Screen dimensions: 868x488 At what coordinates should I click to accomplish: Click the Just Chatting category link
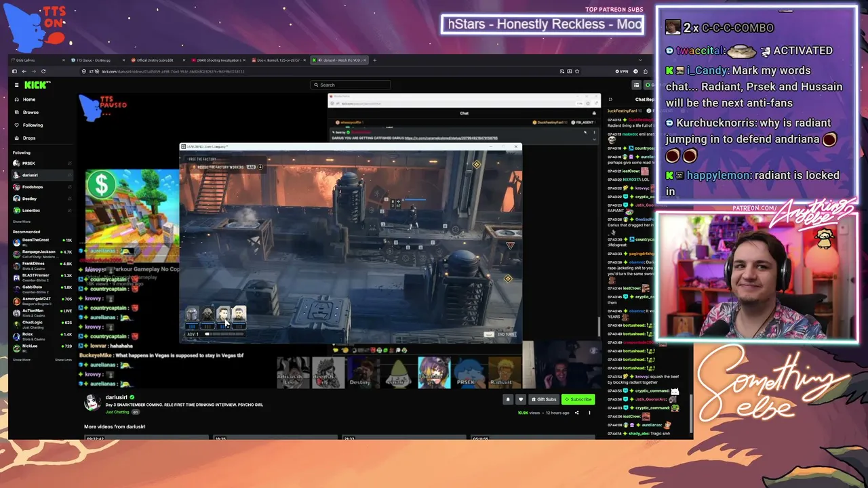point(117,411)
